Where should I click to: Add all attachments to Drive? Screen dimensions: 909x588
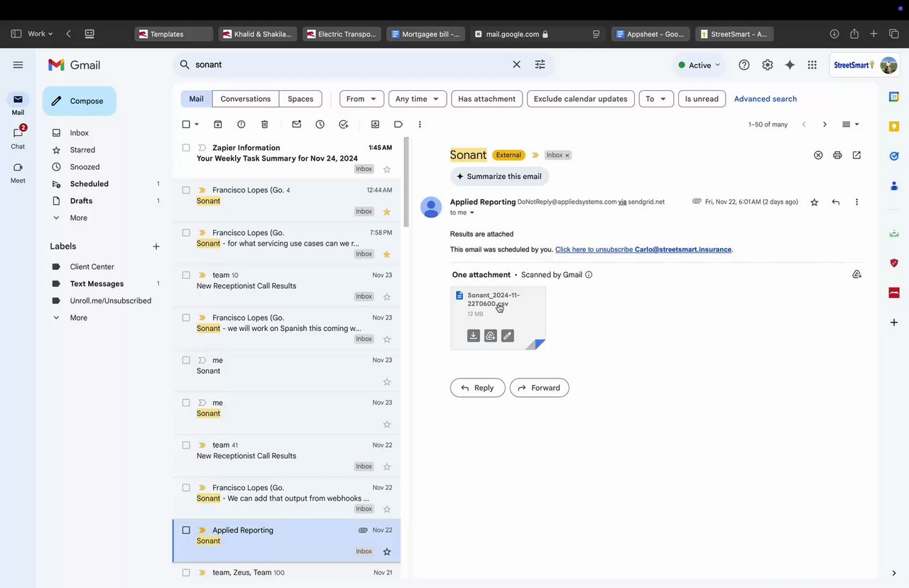tap(856, 275)
